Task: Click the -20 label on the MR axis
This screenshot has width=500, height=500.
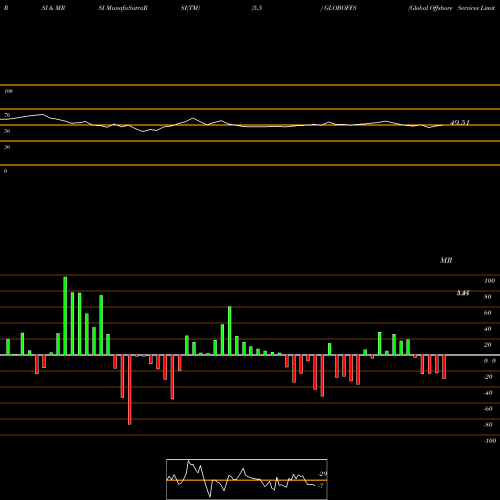Action: coord(488,377)
